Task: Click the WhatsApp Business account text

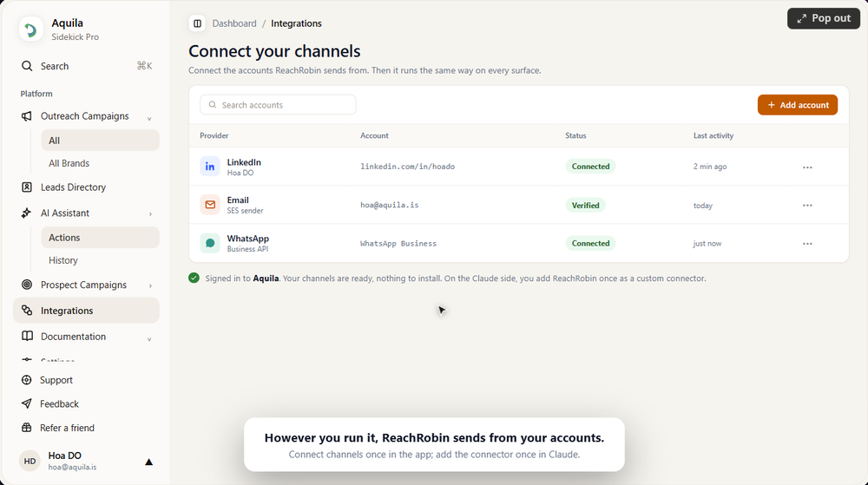Action: [398, 243]
